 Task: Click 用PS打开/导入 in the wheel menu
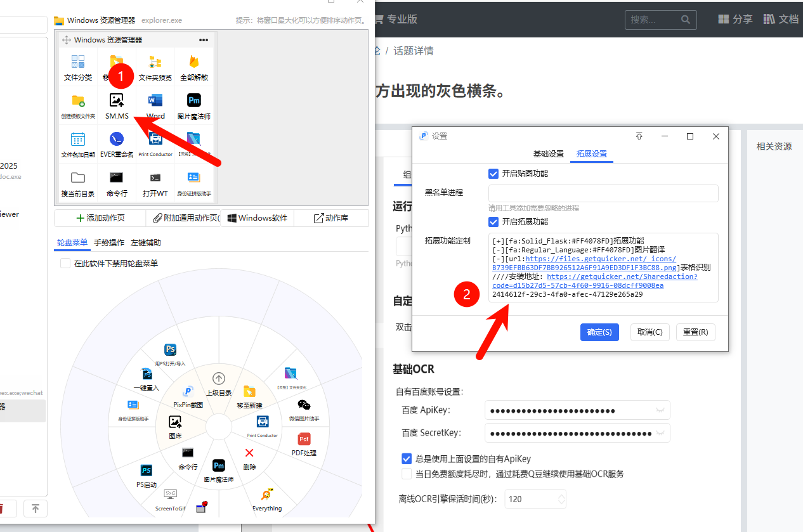[170, 355]
